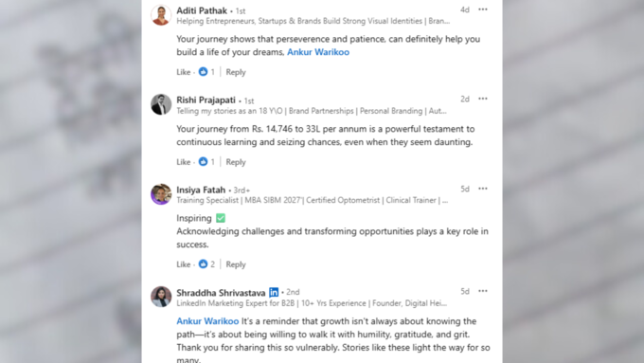Open more options on Insiya Fatah's comment
Image resolution: width=644 pixels, height=363 pixels.
pyautogui.click(x=483, y=189)
